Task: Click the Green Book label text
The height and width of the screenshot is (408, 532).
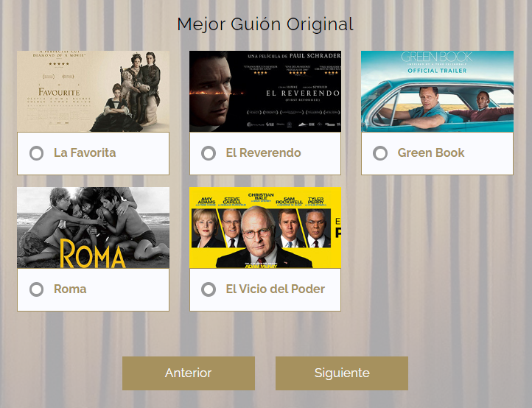Action: click(431, 153)
